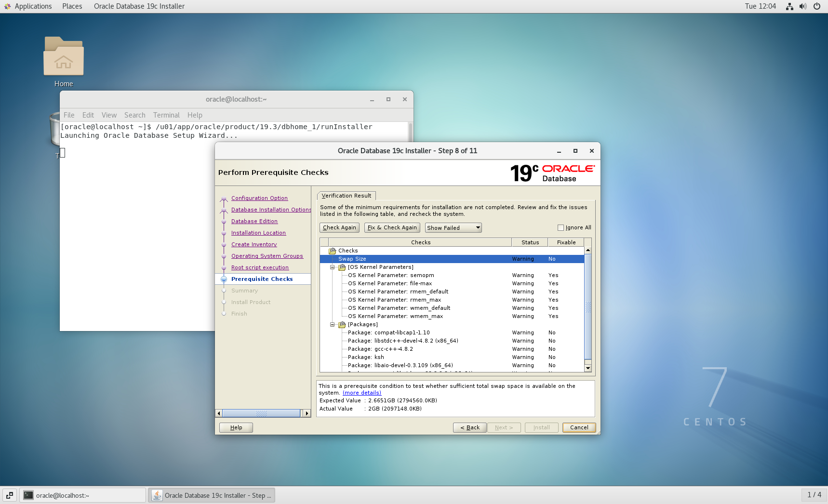Click the Help button in installer

click(x=236, y=427)
